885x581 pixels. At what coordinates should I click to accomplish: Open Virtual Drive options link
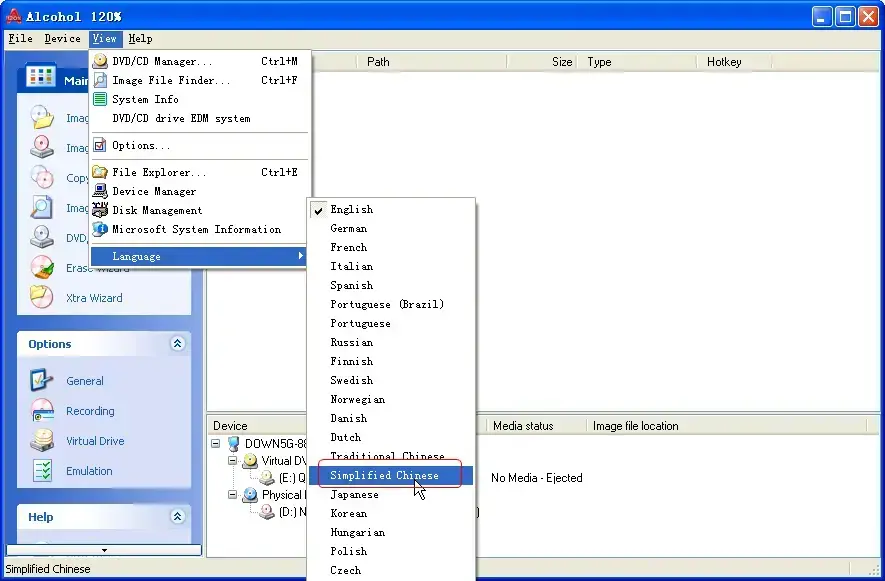pyautogui.click(x=95, y=441)
